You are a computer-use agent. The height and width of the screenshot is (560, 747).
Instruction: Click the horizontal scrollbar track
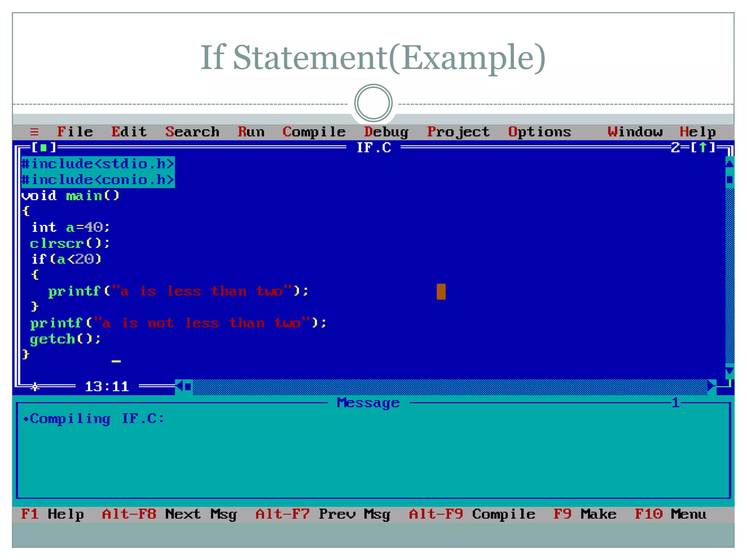(450, 387)
